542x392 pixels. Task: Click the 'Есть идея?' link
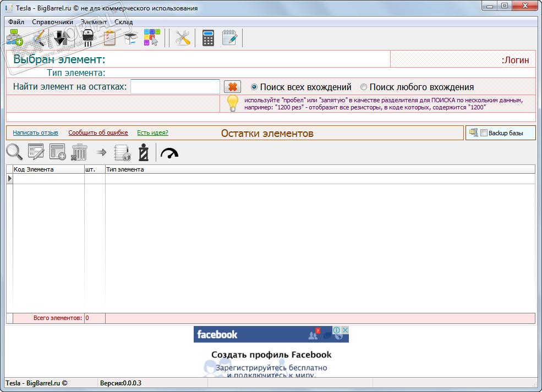coord(152,132)
